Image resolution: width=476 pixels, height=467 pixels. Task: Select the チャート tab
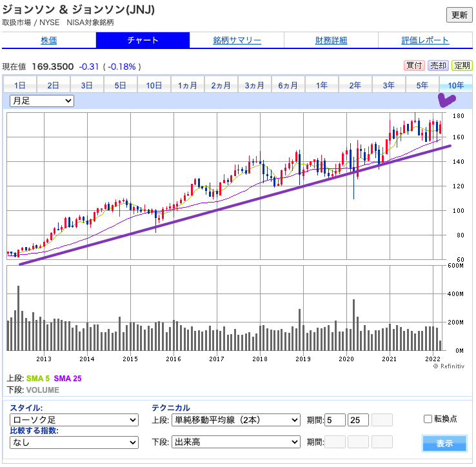[x=143, y=40]
